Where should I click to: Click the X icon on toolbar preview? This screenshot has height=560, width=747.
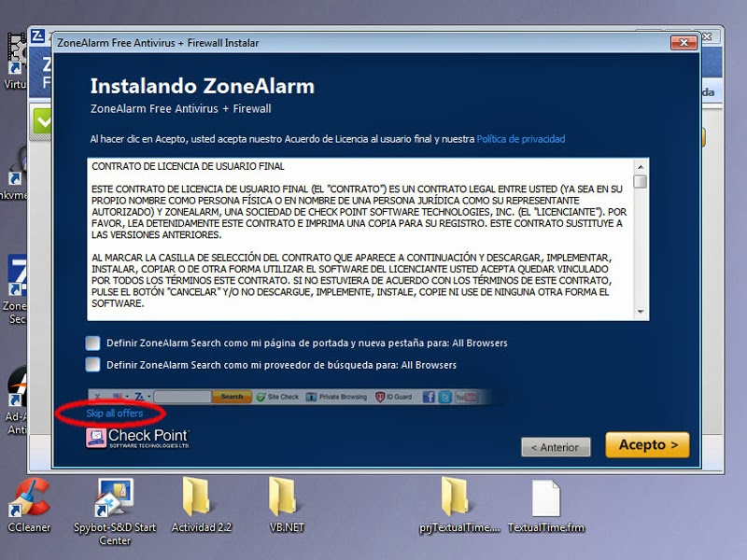click(x=98, y=396)
